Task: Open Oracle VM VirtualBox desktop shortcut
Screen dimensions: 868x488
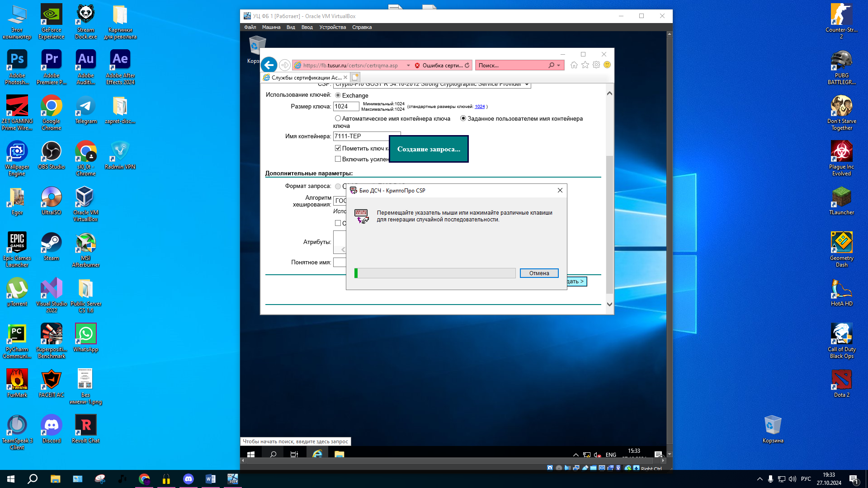Action: pos(86,204)
